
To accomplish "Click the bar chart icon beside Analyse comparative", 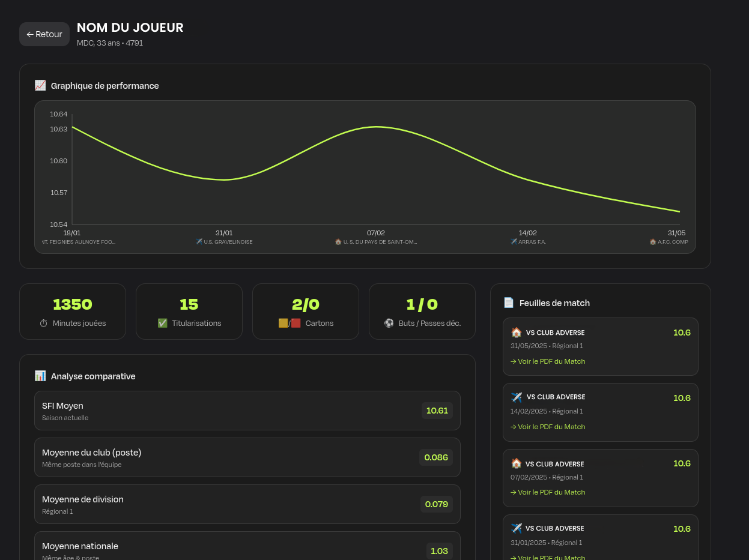I will click(40, 376).
